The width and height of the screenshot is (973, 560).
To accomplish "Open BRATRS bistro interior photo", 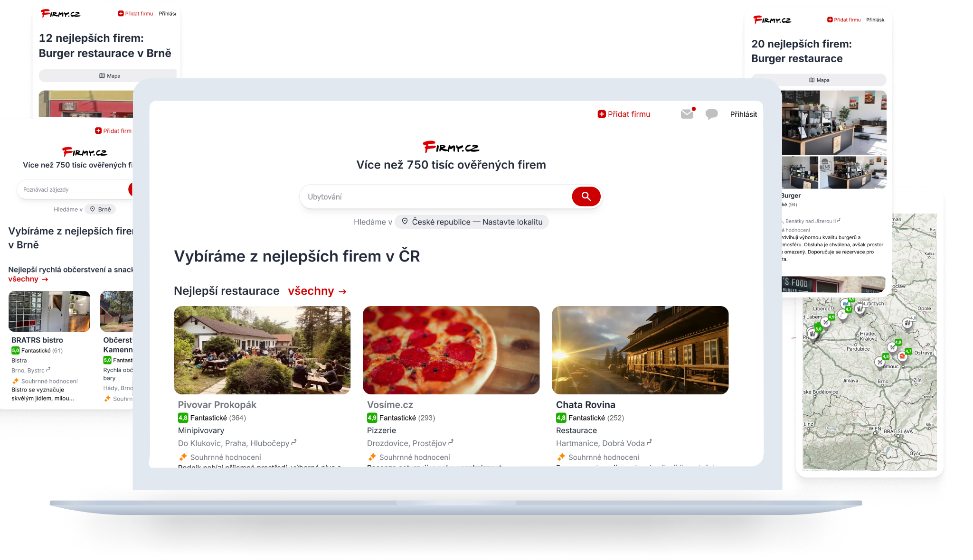I will pos(49,311).
